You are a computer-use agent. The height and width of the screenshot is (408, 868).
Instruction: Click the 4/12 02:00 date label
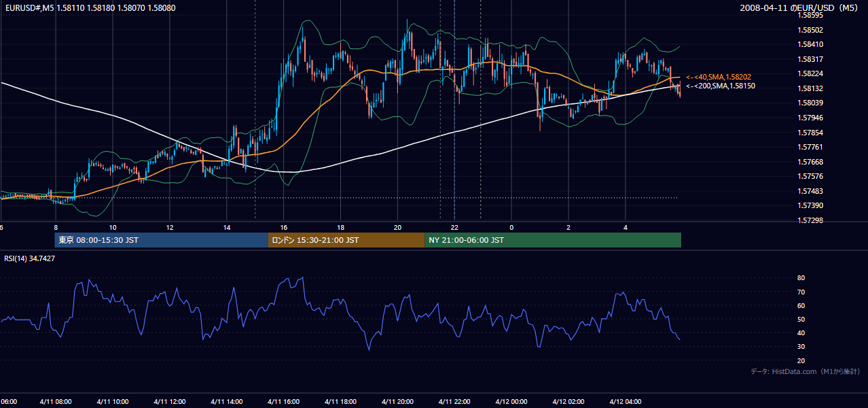click(x=568, y=402)
